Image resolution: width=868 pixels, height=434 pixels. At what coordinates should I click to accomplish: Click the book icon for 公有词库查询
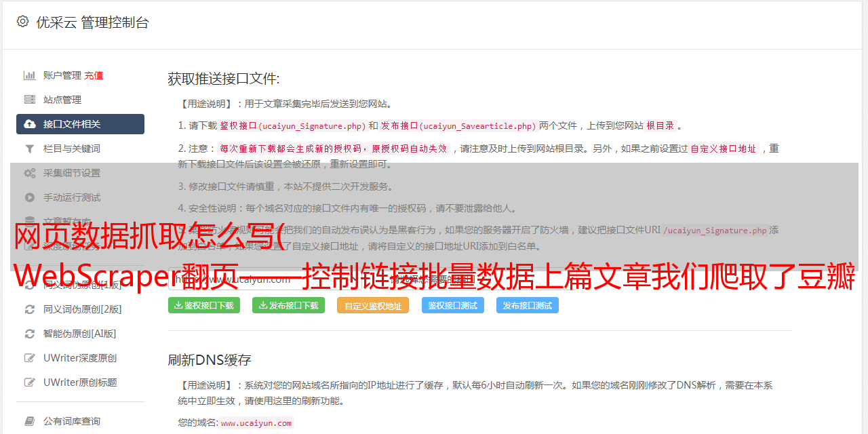pos(30,421)
